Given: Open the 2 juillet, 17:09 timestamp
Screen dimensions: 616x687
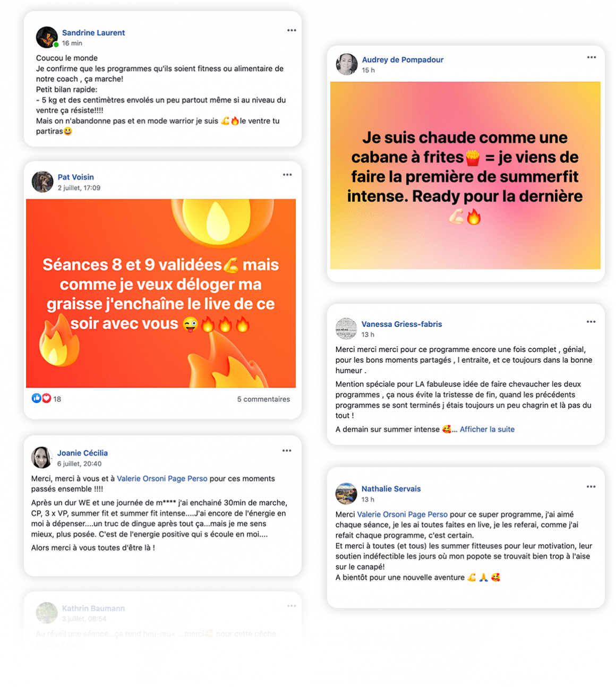Looking at the screenshot, I should [79, 188].
